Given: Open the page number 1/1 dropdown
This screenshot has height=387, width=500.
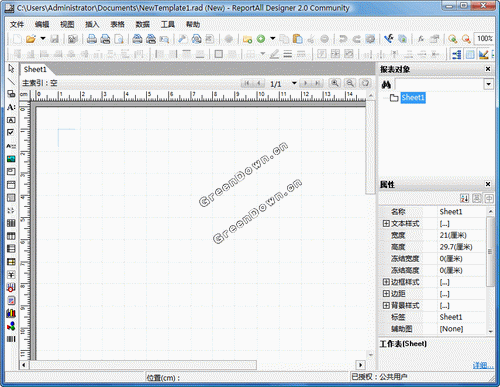Looking at the screenshot, I should point(294,83).
